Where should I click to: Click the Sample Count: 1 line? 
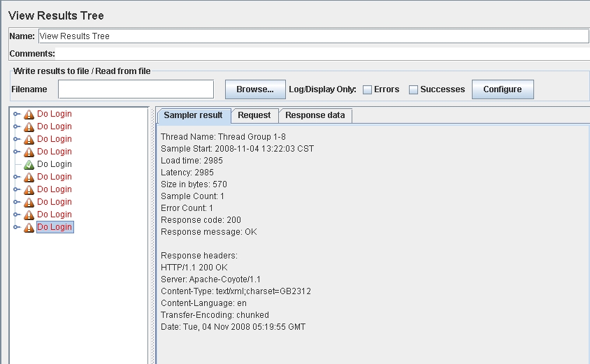(x=192, y=196)
